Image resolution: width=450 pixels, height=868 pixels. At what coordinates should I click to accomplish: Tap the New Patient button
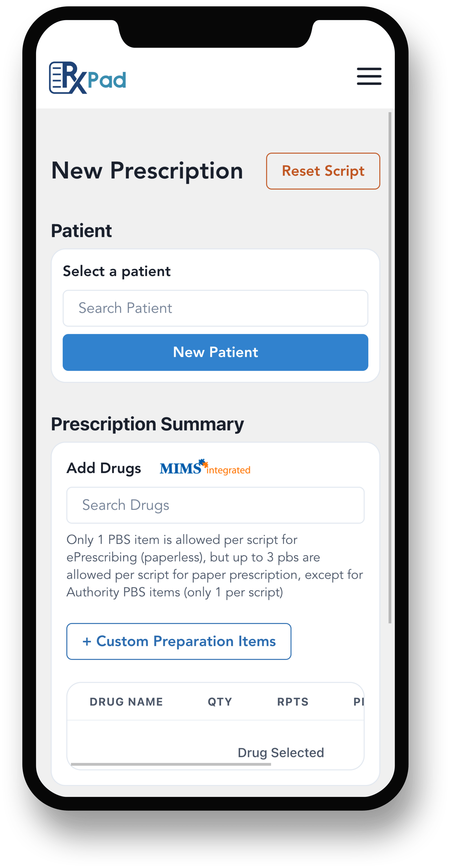click(215, 352)
